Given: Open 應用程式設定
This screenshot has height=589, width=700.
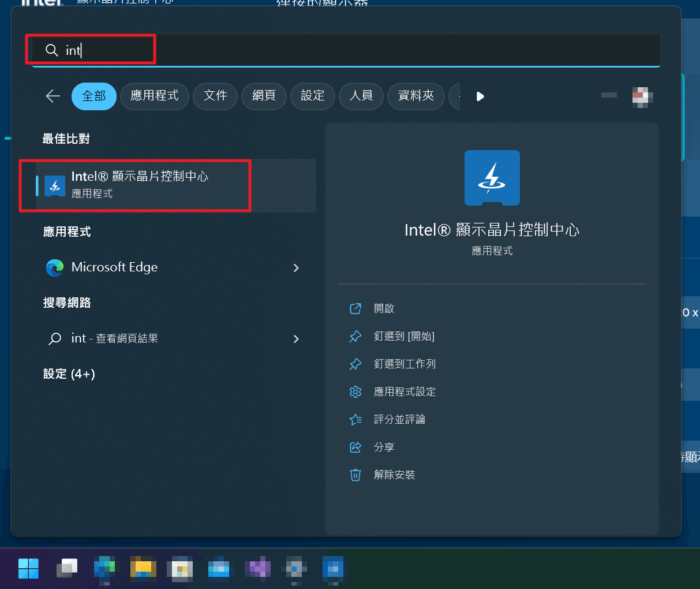Looking at the screenshot, I should click(x=405, y=392).
